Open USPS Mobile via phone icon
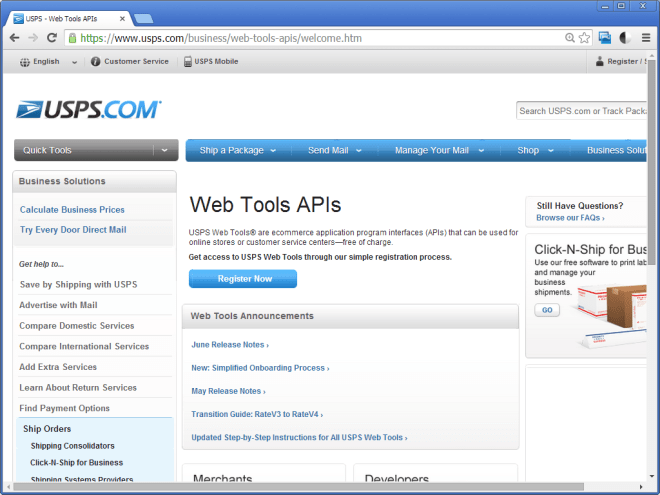660x495 pixels. point(187,62)
